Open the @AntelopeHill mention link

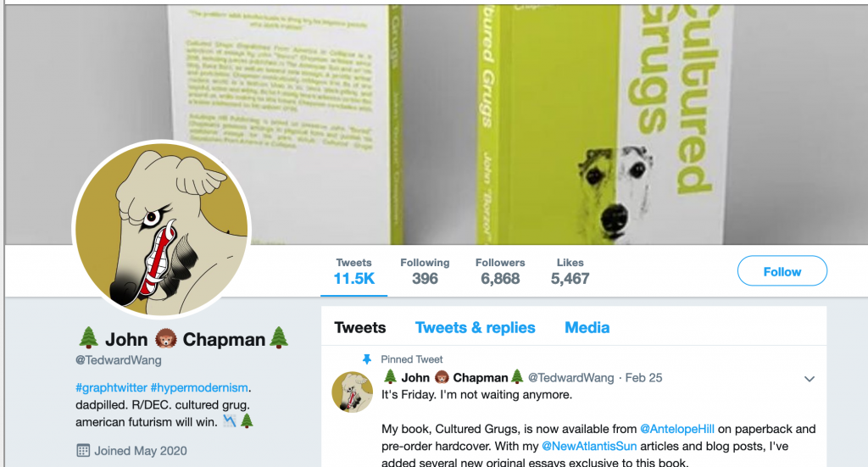coord(677,429)
